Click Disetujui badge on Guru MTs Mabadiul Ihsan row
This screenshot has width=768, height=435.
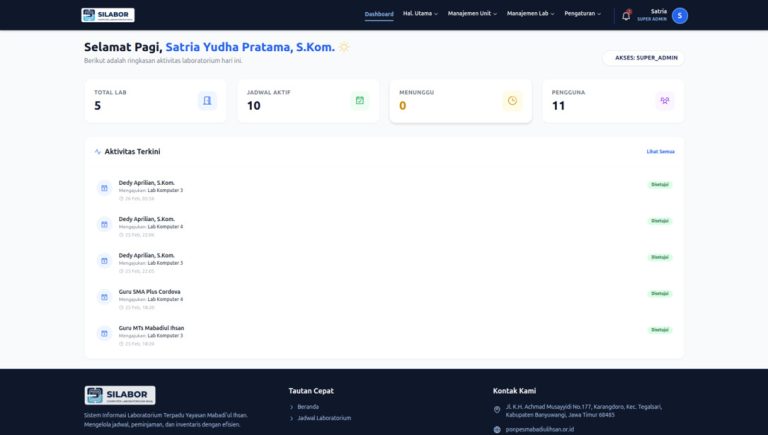[660, 329]
